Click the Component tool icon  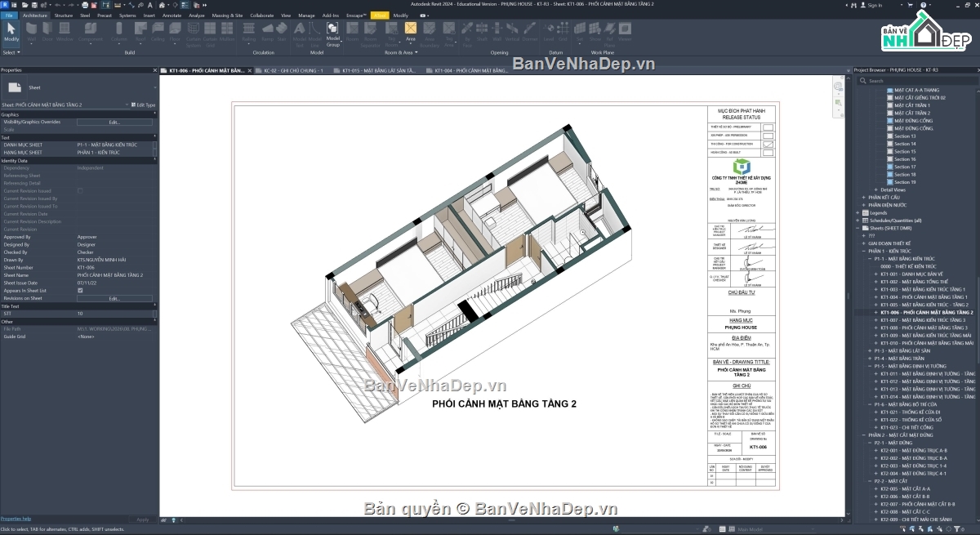coord(91,29)
